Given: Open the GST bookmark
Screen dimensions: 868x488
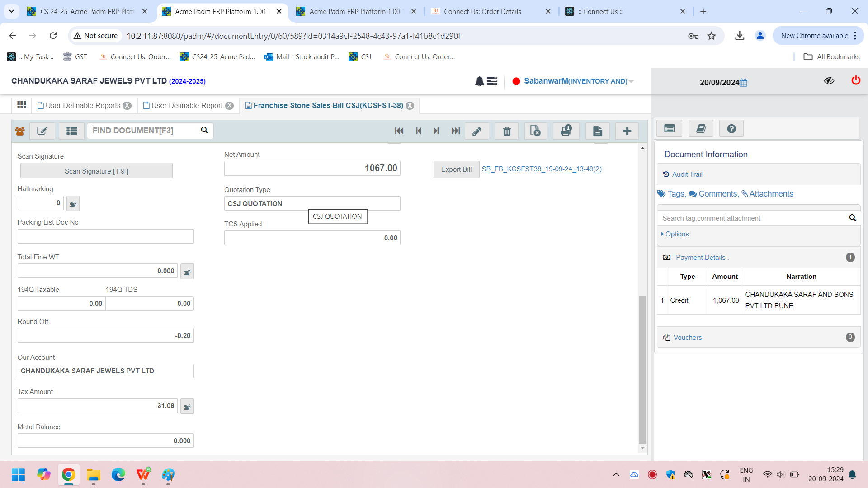Looking at the screenshot, I should tap(75, 57).
